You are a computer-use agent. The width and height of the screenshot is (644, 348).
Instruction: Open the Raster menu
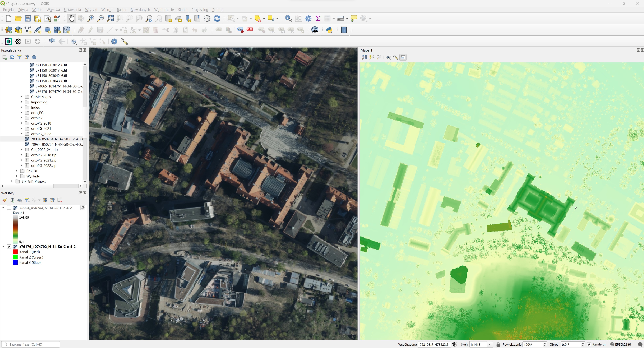click(x=122, y=10)
